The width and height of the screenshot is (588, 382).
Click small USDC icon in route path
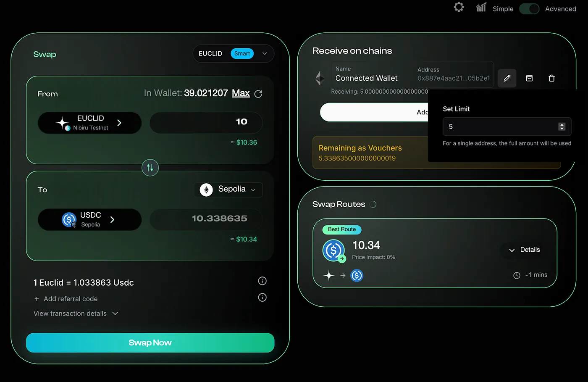pyautogui.click(x=357, y=276)
